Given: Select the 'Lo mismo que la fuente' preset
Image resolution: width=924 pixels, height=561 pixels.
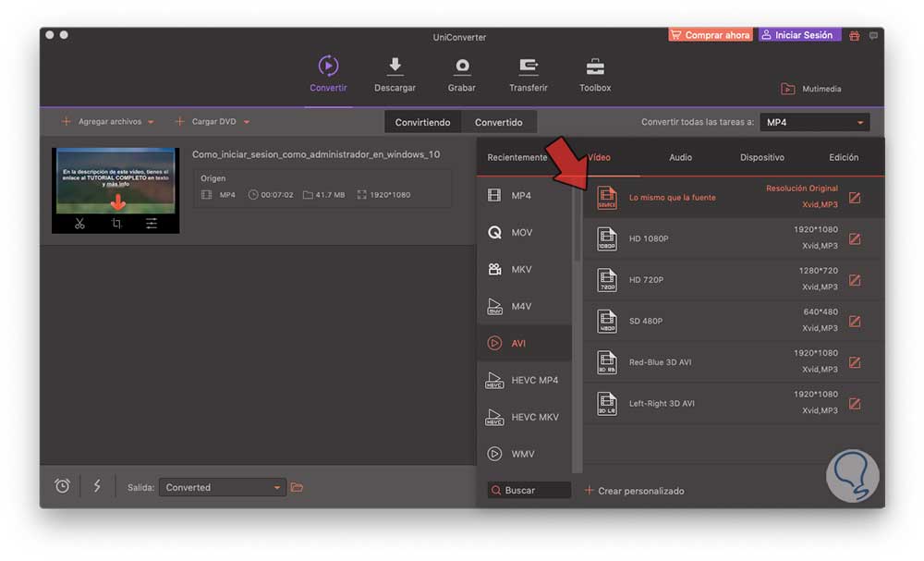Looking at the screenshot, I should [x=733, y=198].
